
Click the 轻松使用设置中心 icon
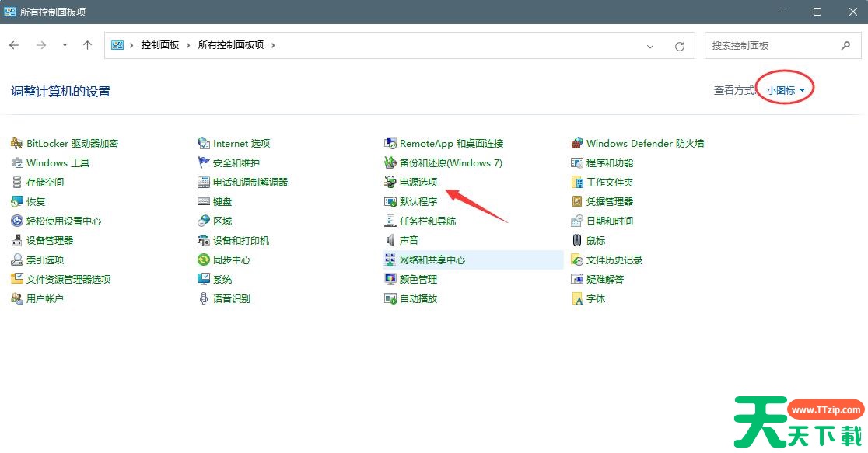pyautogui.click(x=17, y=221)
